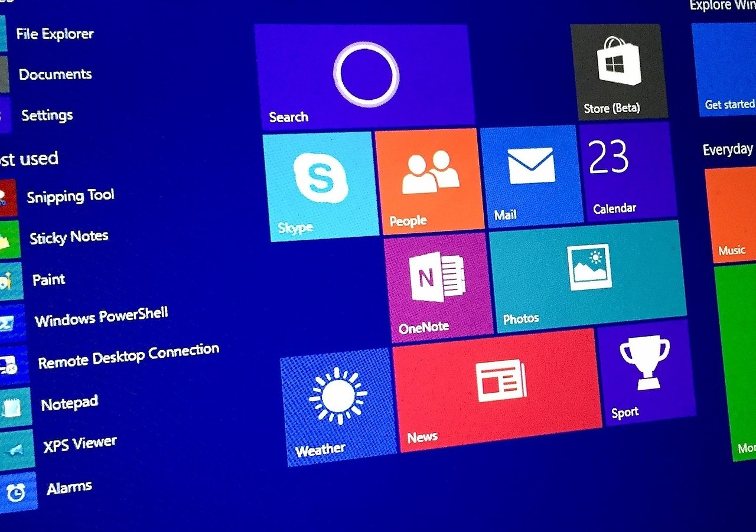Image resolution: width=756 pixels, height=532 pixels.
Task: Choose Windows PowerShell label
Action: (102, 317)
